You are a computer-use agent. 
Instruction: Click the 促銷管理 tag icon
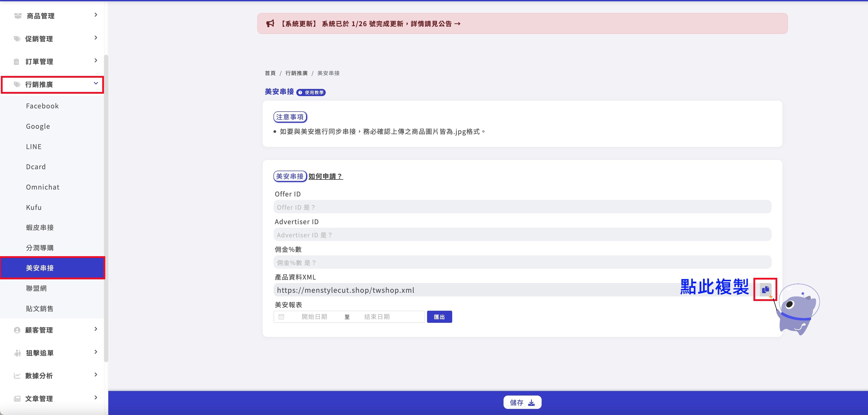coord(17,39)
